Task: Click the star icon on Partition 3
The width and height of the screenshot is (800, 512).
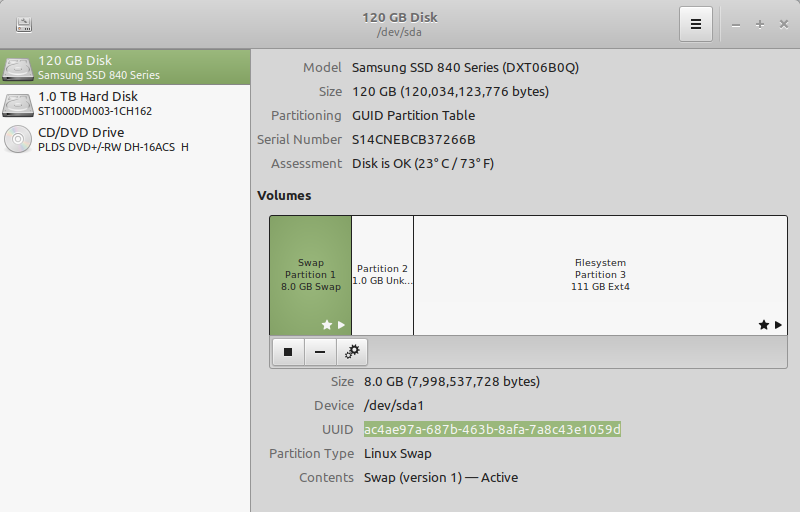Action: 764,325
